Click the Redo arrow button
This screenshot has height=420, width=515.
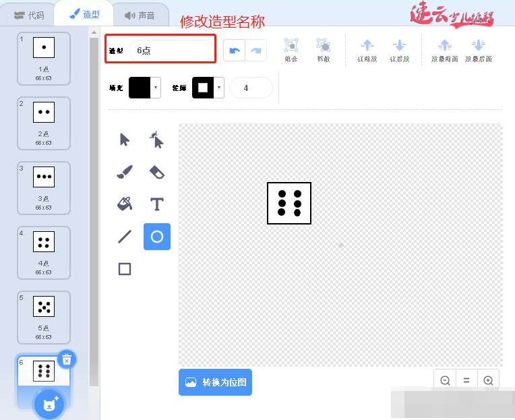click(256, 51)
